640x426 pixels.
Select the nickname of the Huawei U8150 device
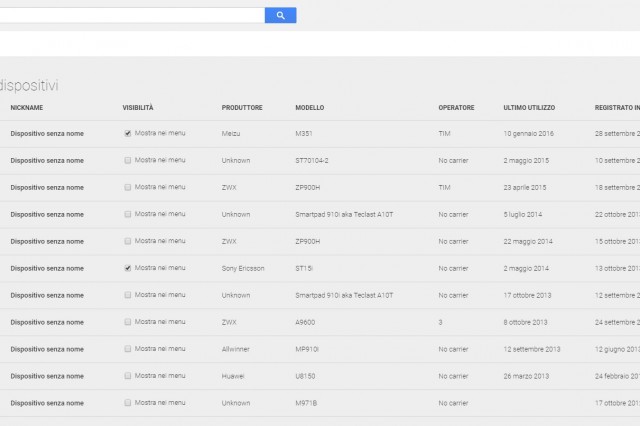[47, 376]
